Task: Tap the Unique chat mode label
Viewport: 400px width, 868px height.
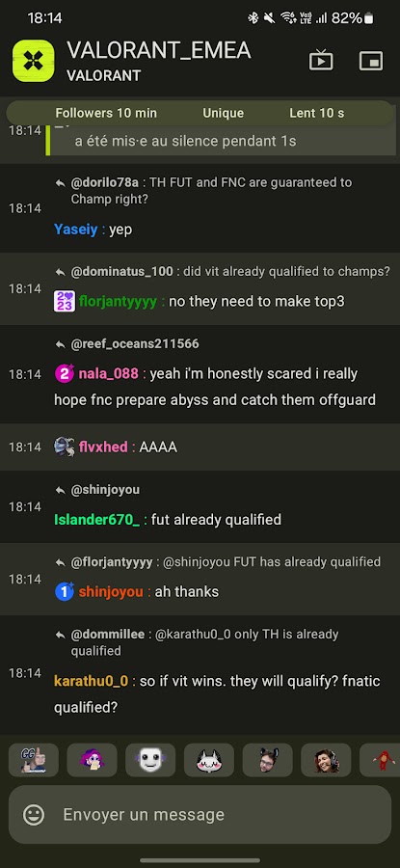Action: coord(223,114)
